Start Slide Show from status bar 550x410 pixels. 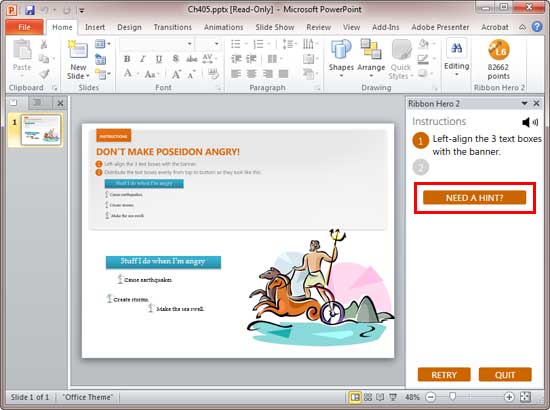[393, 397]
